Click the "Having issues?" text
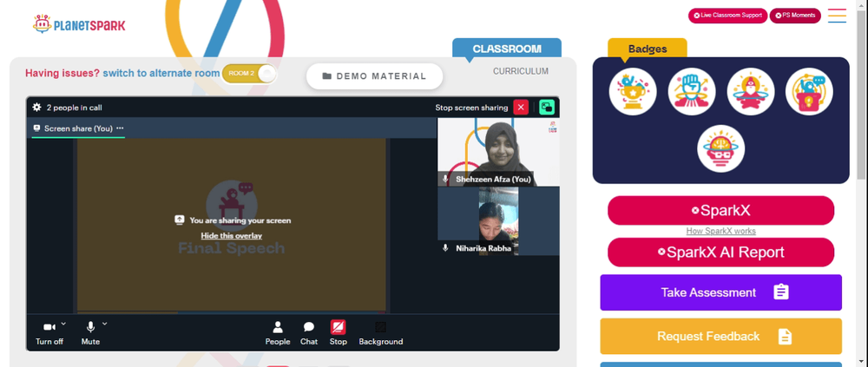 coord(62,73)
